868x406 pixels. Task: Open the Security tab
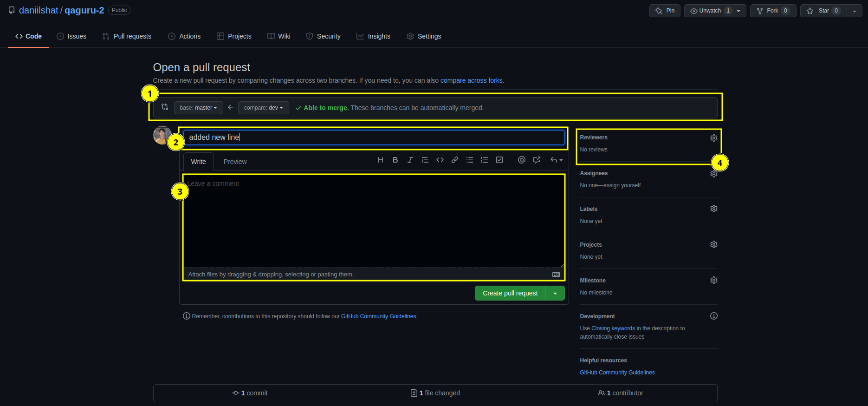click(x=324, y=36)
